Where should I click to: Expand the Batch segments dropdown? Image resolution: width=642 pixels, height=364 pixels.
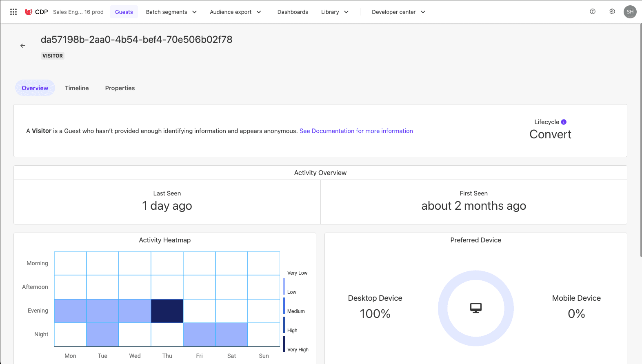pos(171,12)
